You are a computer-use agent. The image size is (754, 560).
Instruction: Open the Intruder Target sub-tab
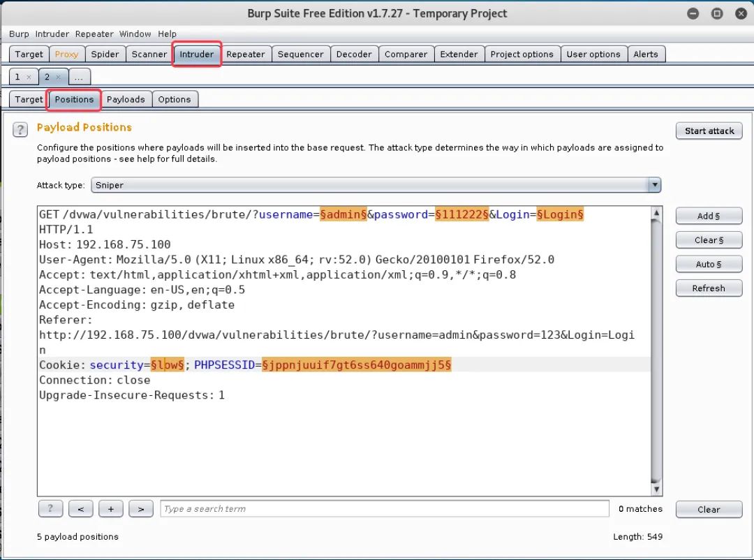pyautogui.click(x=29, y=99)
